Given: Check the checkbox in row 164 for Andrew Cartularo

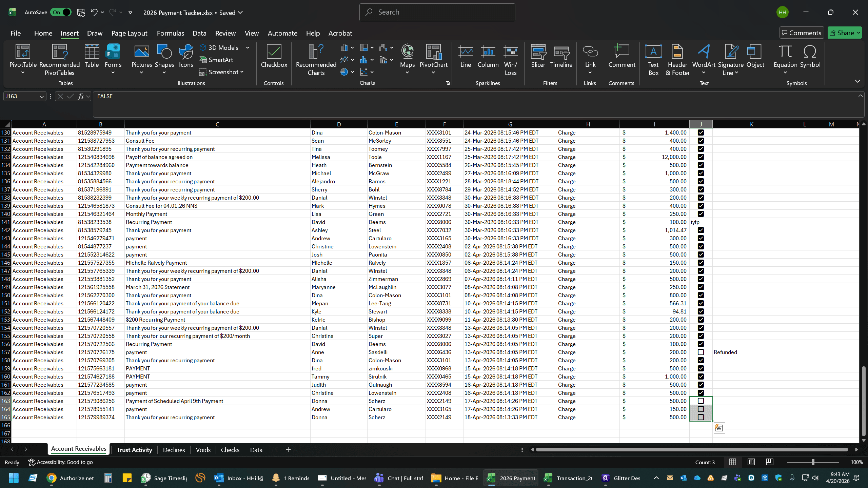Looking at the screenshot, I should pos(701,409).
